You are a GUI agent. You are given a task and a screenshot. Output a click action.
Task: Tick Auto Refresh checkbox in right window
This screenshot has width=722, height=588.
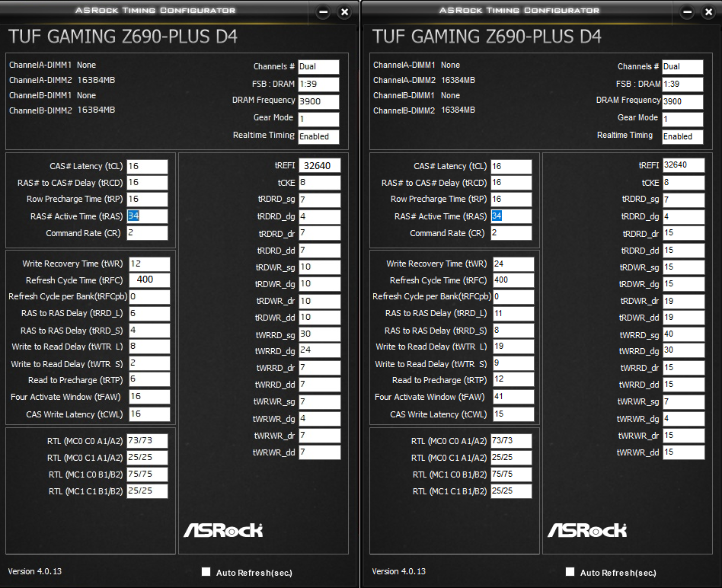click(x=570, y=572)
